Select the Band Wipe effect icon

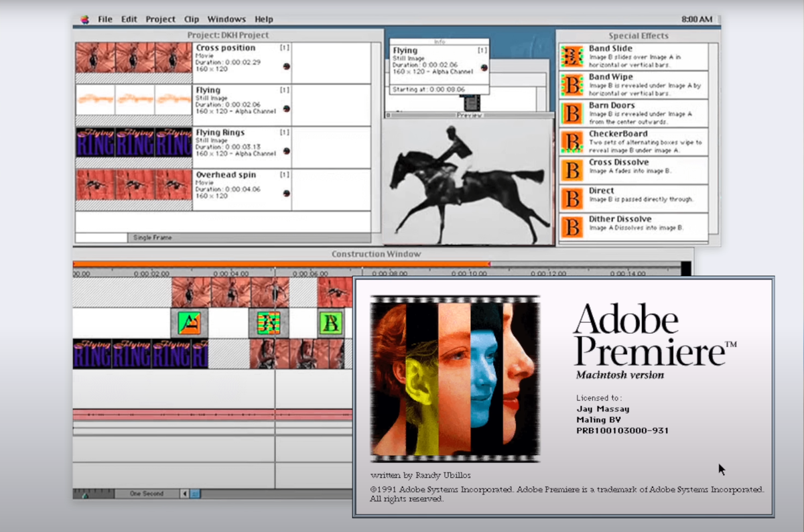pos(572,85)
